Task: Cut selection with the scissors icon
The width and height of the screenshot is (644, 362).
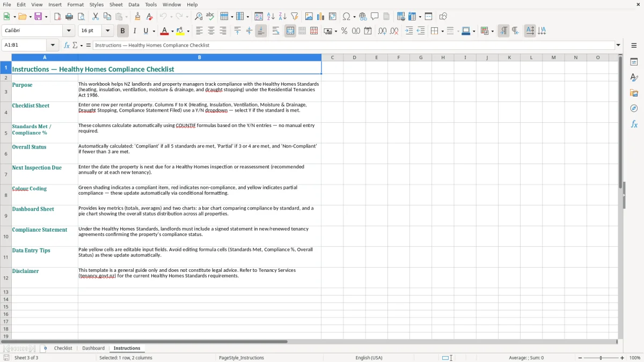Action: pyautogui.click(x=96, y=17)
